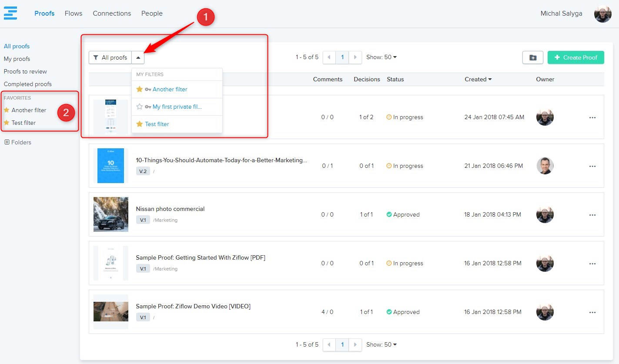619x364 pixels.
Task: Toggle the star for Test filter in dropdown
Action: 140,124
